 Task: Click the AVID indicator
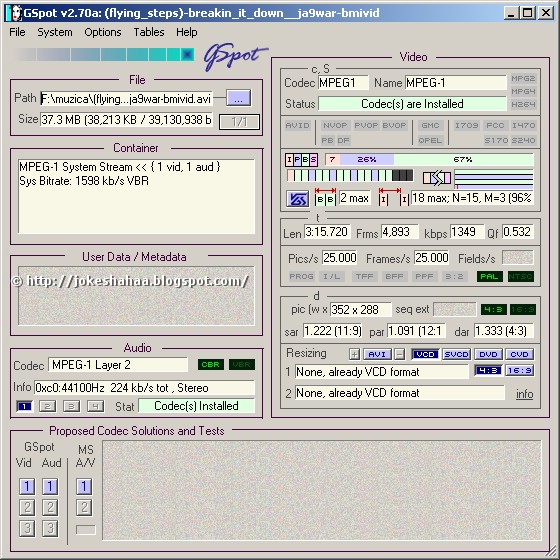tap(298, 125)
